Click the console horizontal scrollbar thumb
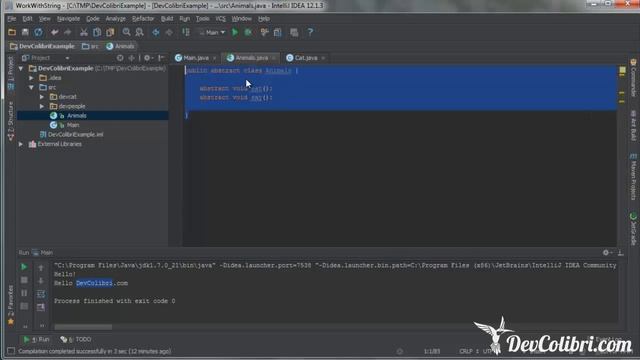This screenshot has height=360, width=640. [x=83, y=327]
